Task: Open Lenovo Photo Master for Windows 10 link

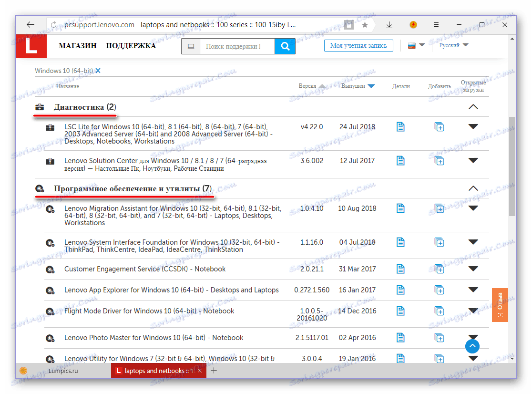Action: [153, 338]
